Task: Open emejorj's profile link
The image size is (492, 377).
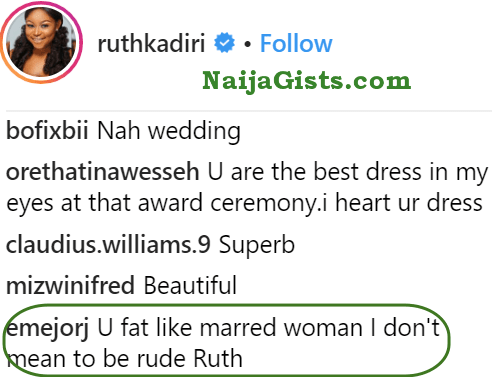Action: 48,328
